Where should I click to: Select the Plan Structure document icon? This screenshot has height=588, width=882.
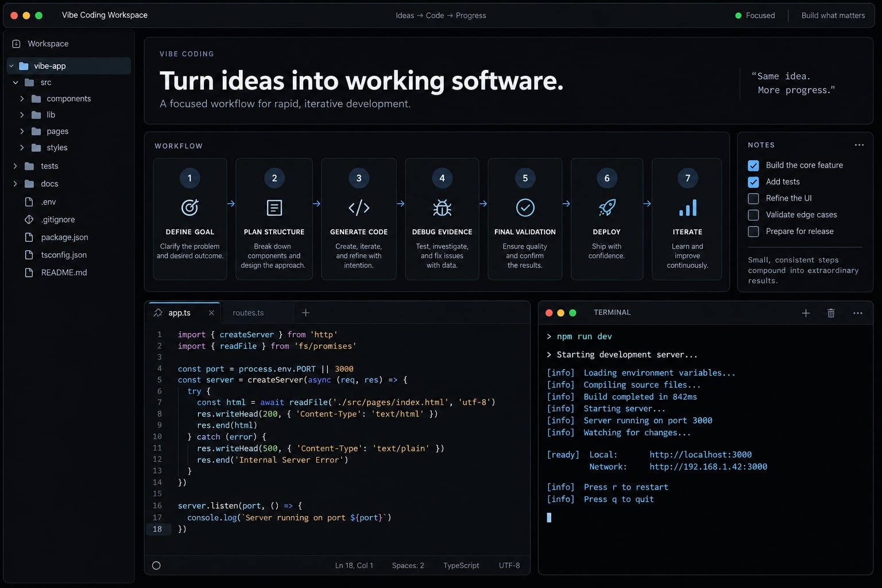(274, 207)
